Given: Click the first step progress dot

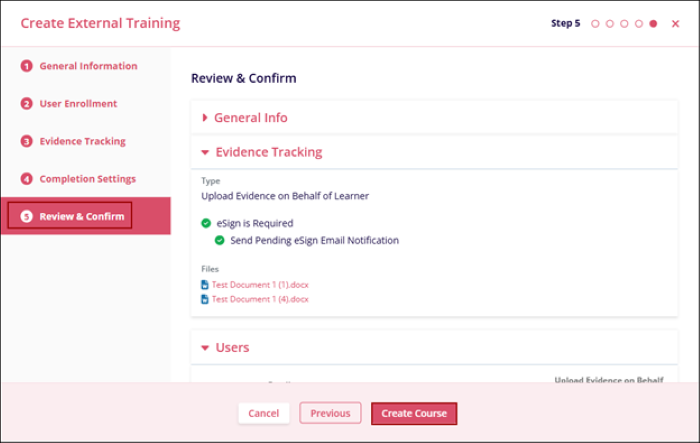Looking at the screenshot, I should tap(596, 23).
